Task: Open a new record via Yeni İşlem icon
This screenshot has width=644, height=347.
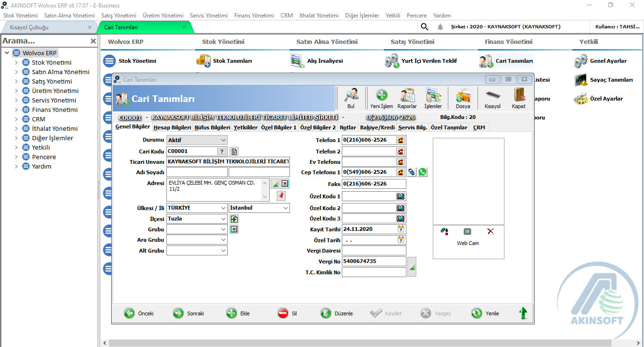Action: click(x=380, y=95)
